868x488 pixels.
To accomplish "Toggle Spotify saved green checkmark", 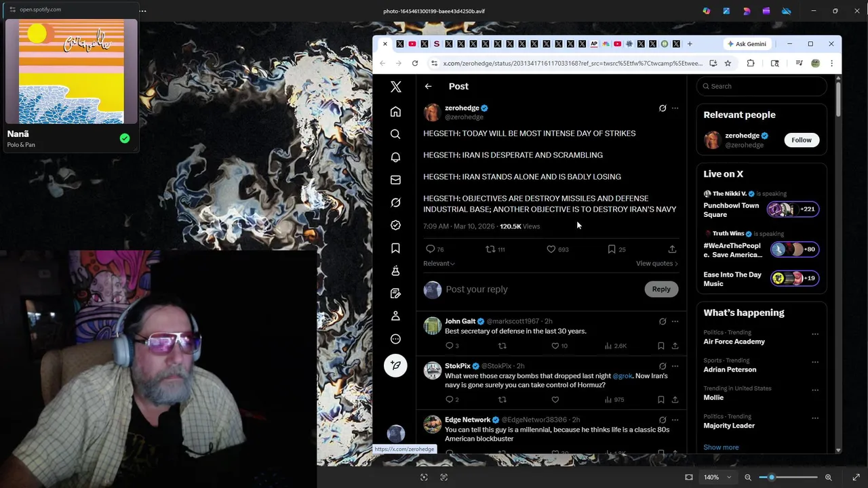I will point(125,138).
